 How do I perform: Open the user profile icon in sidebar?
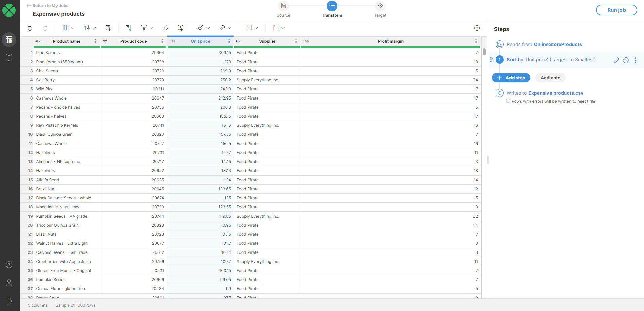tap(9, 283)
